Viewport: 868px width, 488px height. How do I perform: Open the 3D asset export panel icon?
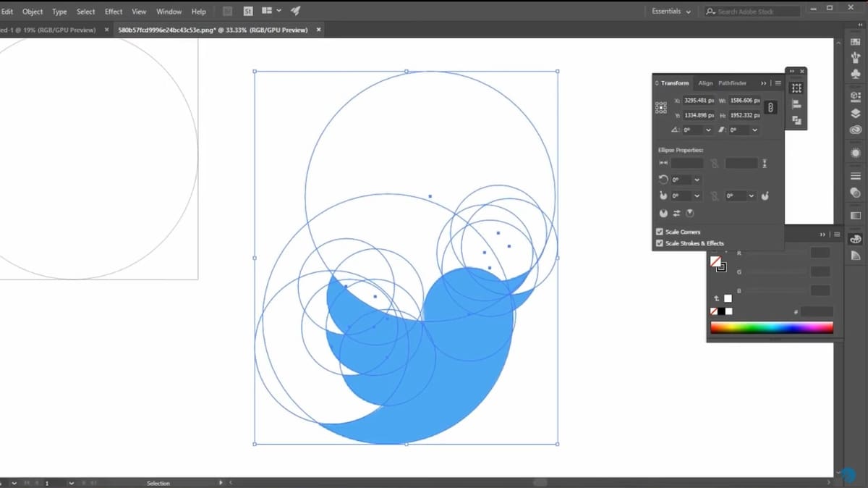coord(856,96)
